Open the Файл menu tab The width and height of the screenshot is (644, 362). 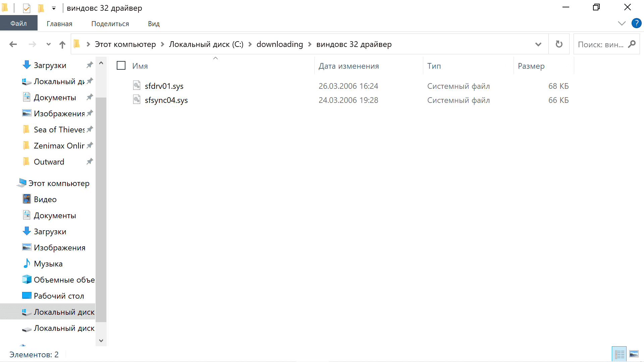click(18, 23)
